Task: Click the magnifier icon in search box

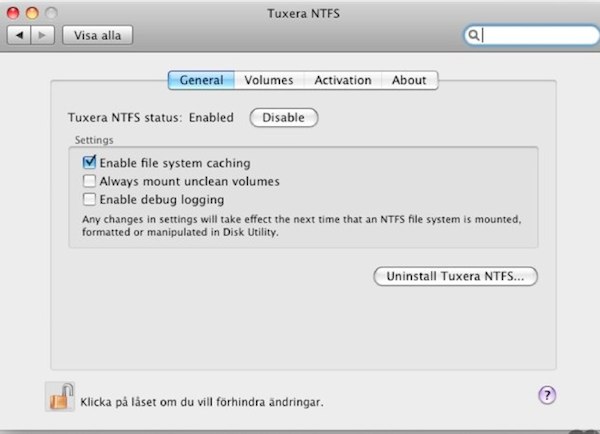Action: [x=473, y=35]
